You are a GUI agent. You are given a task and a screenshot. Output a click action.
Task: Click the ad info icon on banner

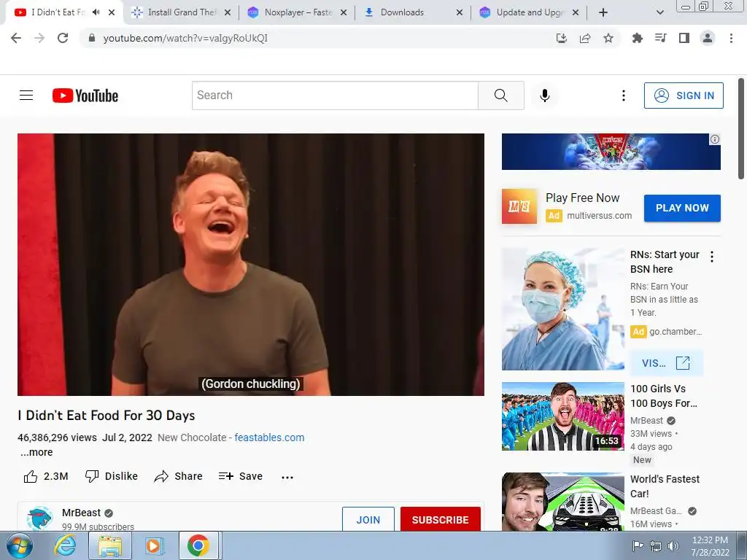pyautogui.click(x=715, y=139)
